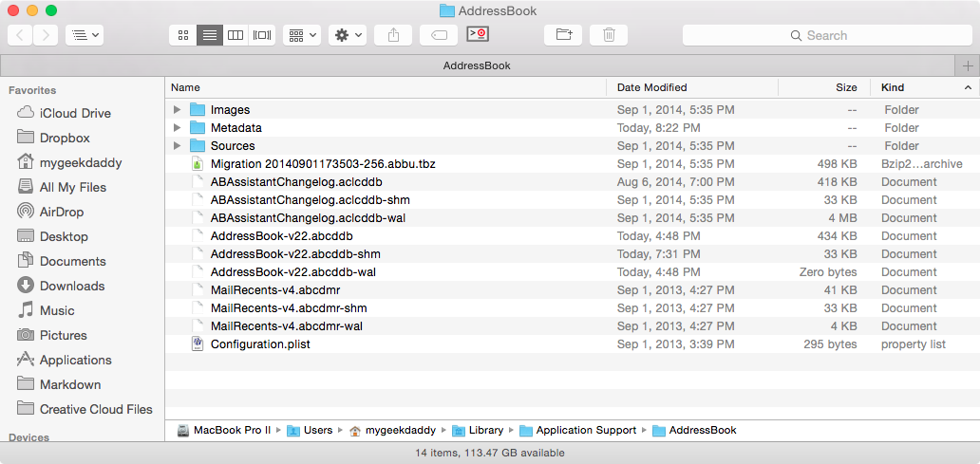Image resolution: width=980 pixels, height=464 pixels.
Task: Expand the Images folder disclosure triangle
Action: pyautogui.click(x=177, y=110)
